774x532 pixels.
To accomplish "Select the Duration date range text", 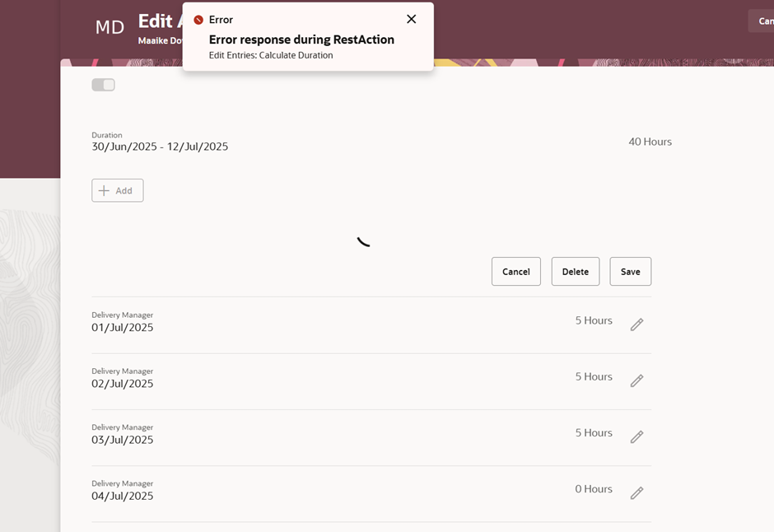I will (x=159, y=147).
